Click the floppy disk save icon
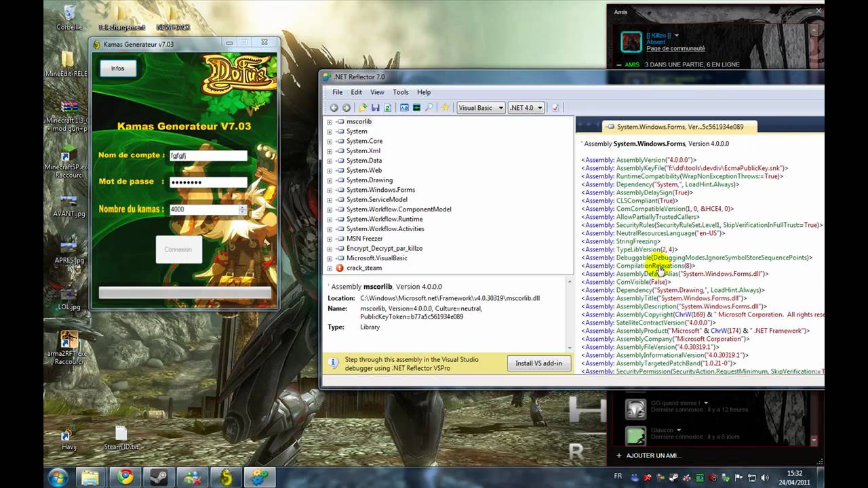This screenshot has width=868, height=488. point(375,108)
